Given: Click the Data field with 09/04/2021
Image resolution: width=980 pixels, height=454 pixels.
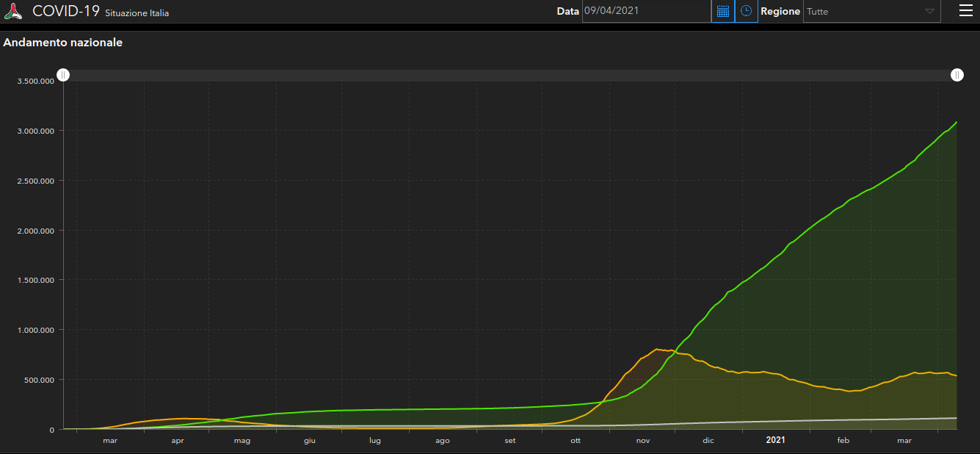Looking at the screenshot, I should tap(646, 11).
